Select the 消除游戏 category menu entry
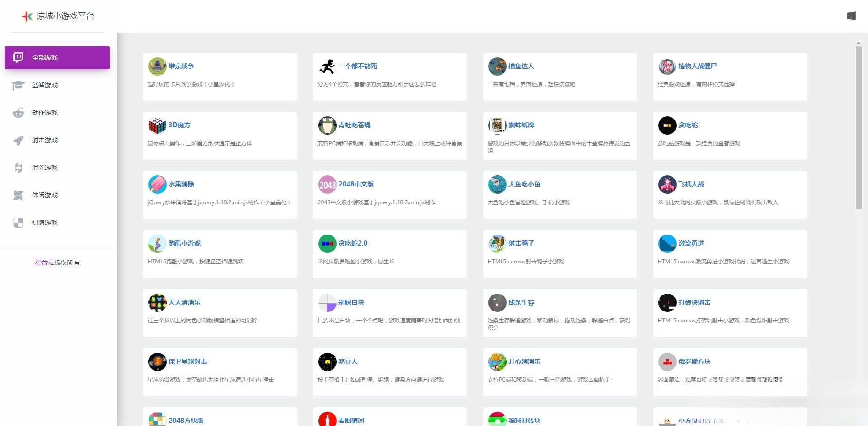The width and height of the screenshot is (868, 426). [44, 168]
